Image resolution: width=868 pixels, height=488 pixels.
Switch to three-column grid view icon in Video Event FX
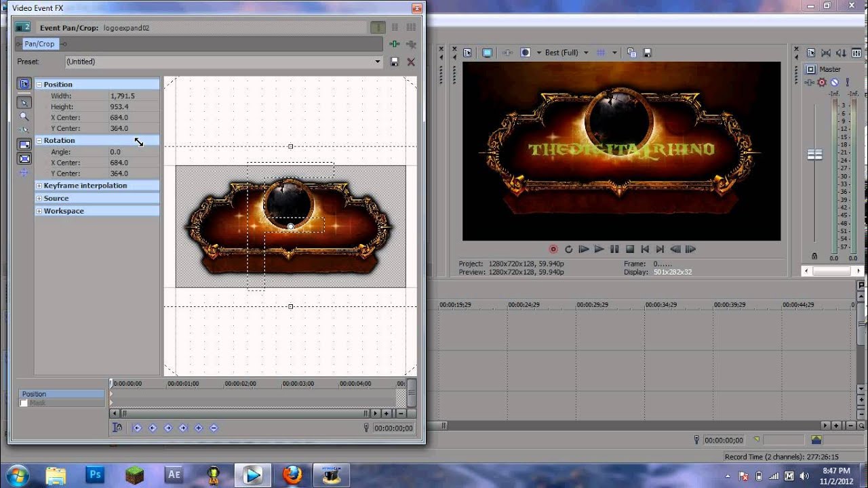[x=411, y=28]
